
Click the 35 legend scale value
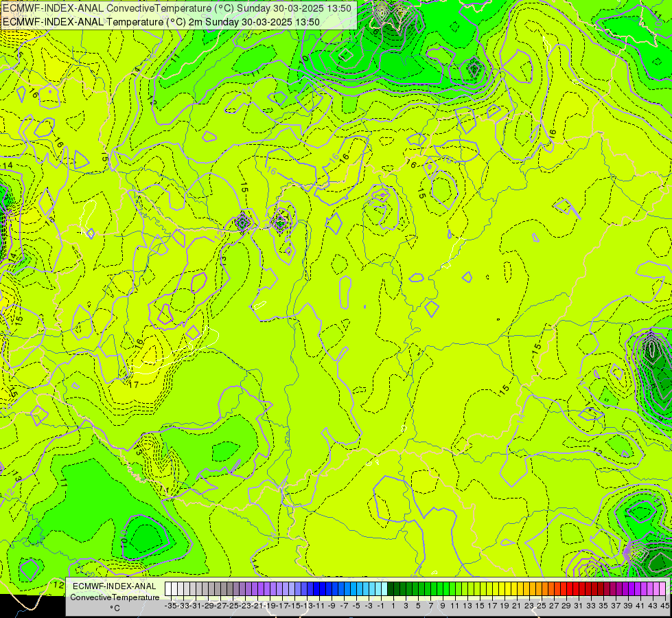pyautogui.click(x=603, y=606)
